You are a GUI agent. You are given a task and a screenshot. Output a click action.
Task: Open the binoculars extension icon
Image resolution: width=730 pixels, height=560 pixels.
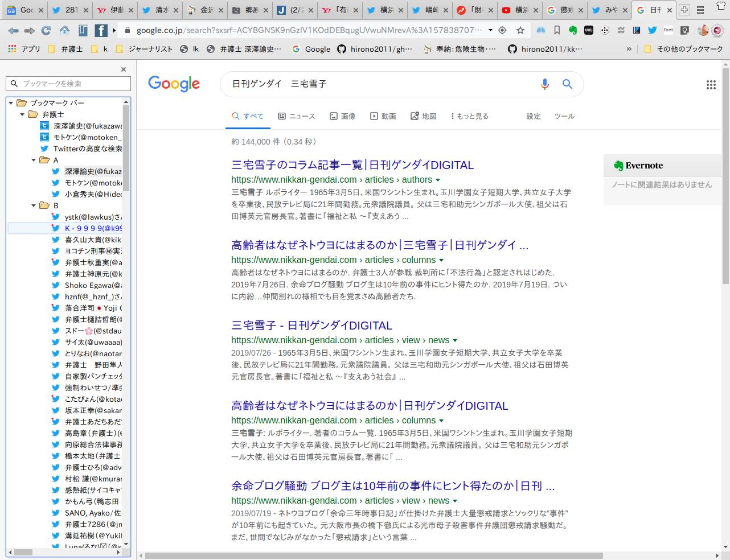(540, 30)
